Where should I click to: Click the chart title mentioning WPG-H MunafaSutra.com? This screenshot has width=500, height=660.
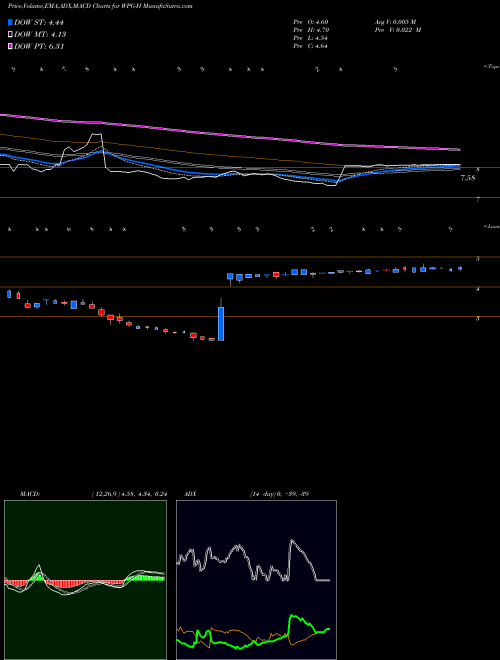point(100,7)
